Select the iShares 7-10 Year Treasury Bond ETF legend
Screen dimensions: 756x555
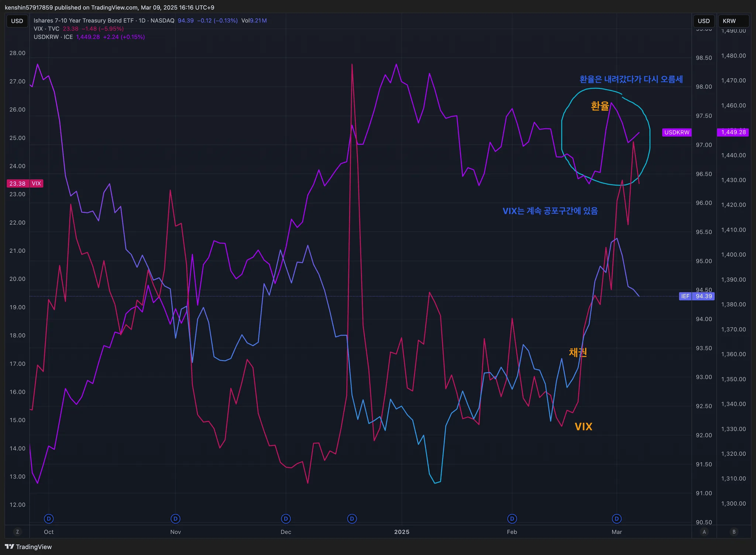pos(104,21)
